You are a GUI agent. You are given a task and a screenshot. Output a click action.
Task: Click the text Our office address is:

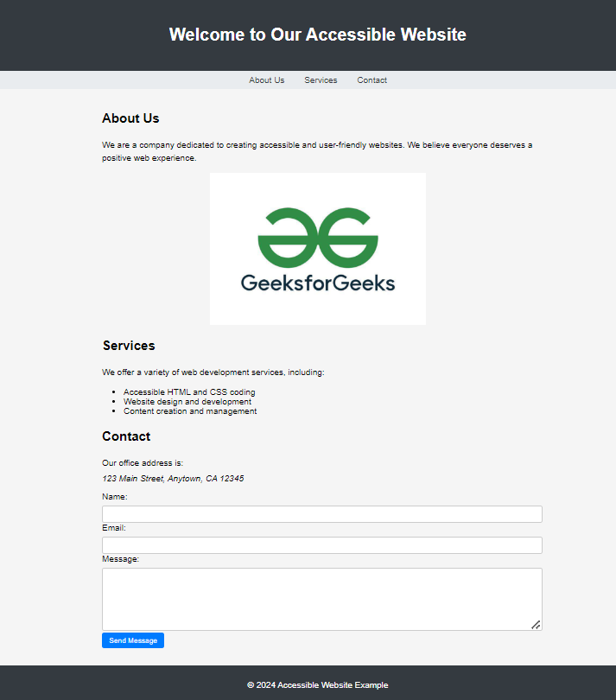coord(143,463)
